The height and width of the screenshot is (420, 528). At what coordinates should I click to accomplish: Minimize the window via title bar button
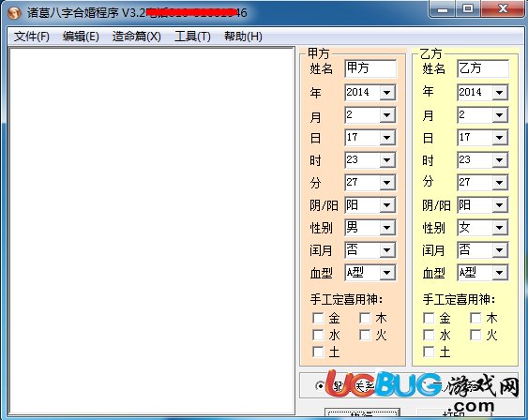443,9
